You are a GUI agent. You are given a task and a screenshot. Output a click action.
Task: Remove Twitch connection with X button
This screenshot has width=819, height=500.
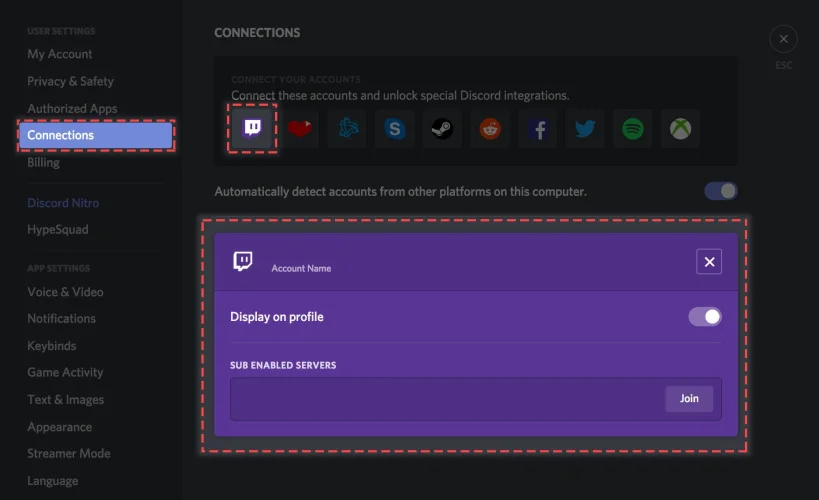(709, 262)
